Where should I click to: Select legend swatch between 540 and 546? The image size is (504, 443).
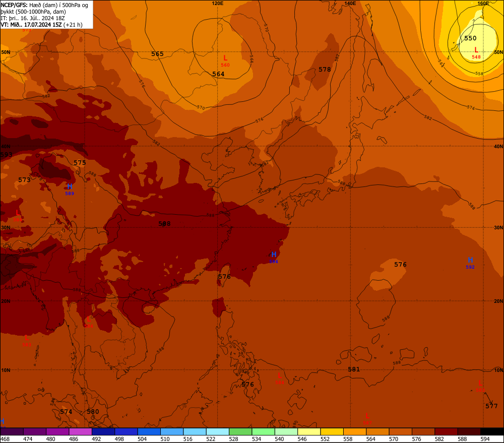click(x=286, y=431)
